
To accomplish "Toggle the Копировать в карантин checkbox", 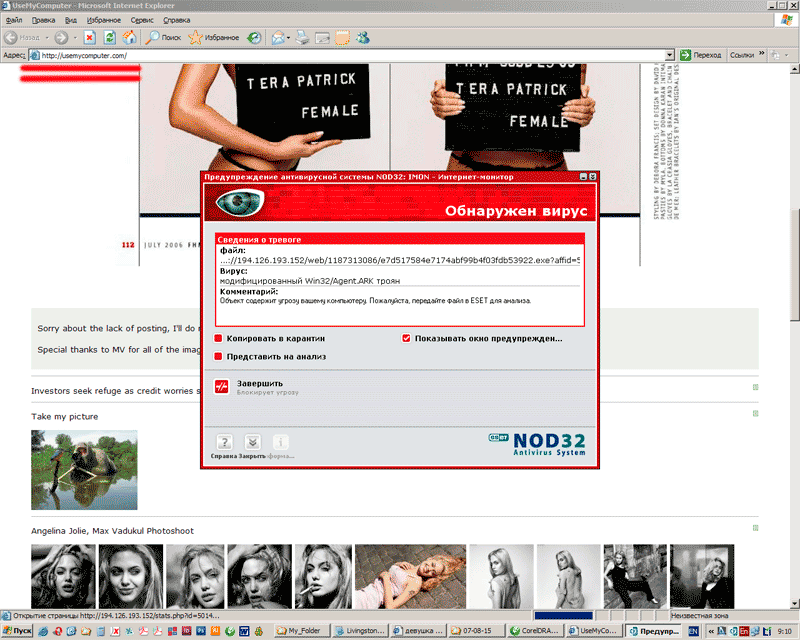I will tap(218, 338).
